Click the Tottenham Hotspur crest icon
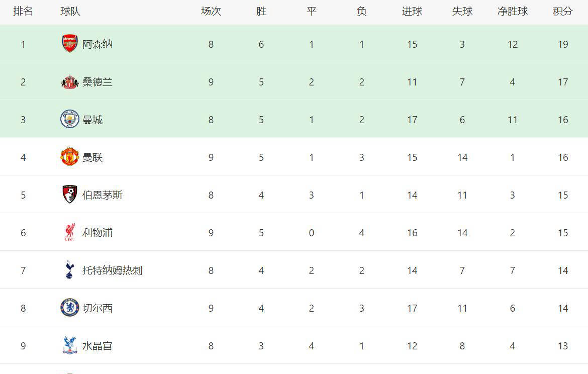This screenshot has height=374, width=588. click(x=70, y=270)
